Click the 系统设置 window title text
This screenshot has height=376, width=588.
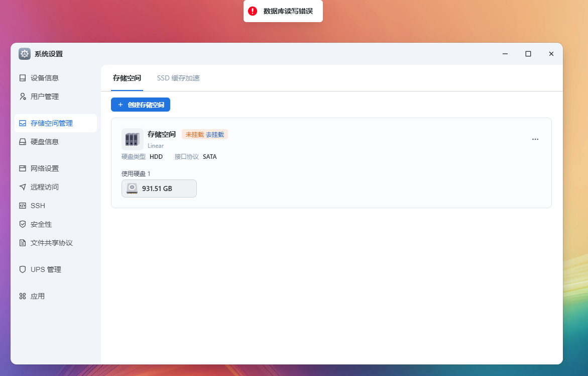coord(49,54)
